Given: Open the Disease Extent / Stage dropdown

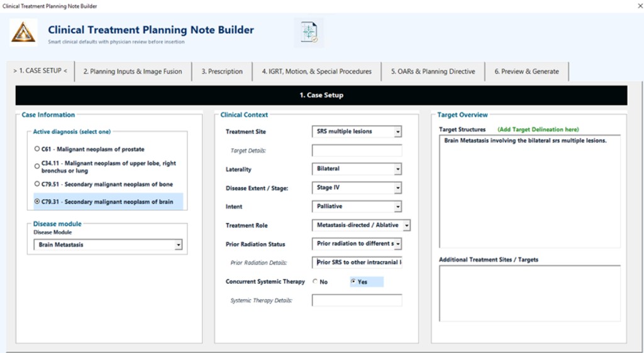Looking at the screenshot, I should (x=397, y=188).
